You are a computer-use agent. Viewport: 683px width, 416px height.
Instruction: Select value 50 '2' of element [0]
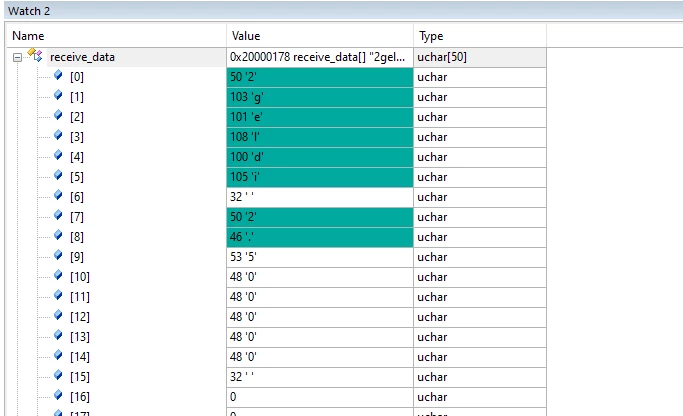pyautogui.click(x=320, y=77)
